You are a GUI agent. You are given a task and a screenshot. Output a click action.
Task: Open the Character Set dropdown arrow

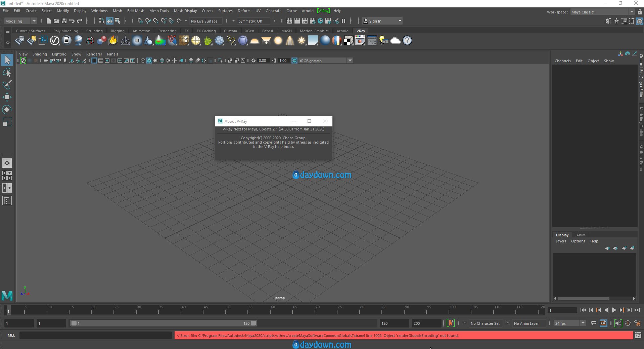coord(465,323)
